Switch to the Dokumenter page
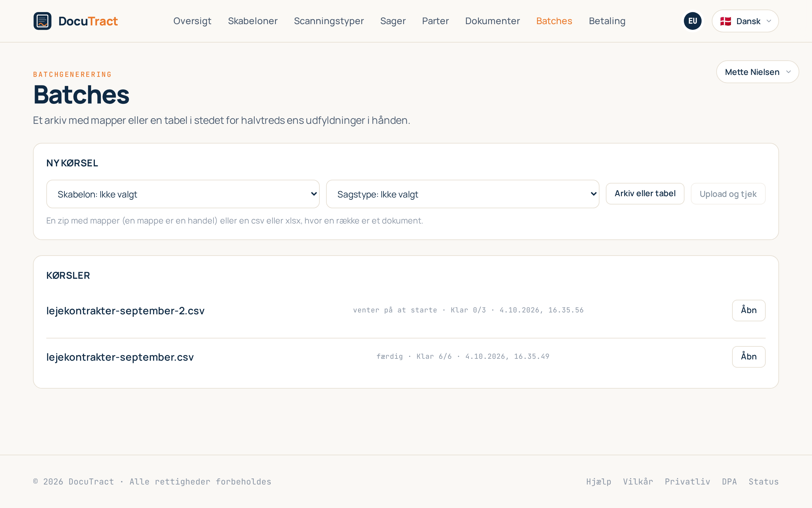This screenshot has height=508, width=812. 492,21
